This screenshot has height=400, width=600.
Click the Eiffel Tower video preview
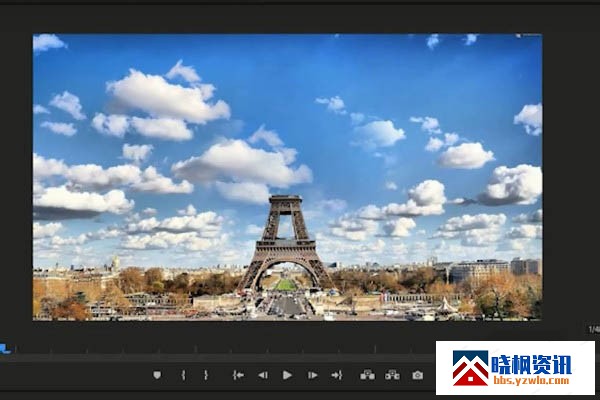pyautogui.click(x=287, y=177)
